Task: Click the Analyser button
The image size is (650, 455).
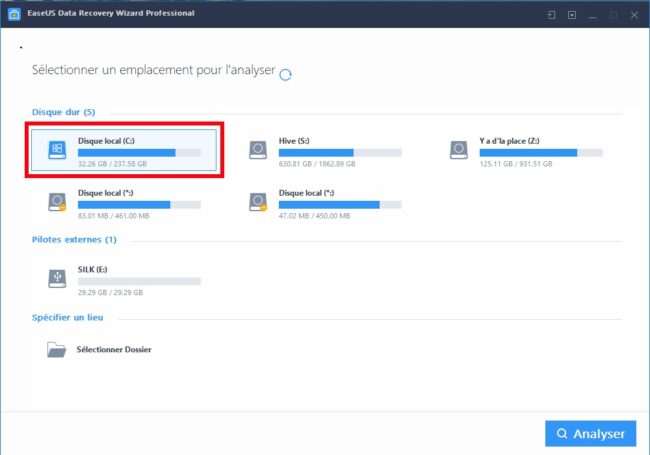Action: [x=590, y=433]
